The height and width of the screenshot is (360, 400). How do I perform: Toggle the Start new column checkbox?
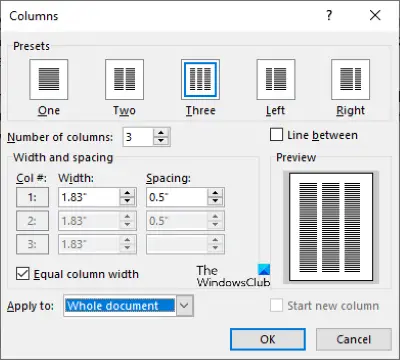(276, 305)
